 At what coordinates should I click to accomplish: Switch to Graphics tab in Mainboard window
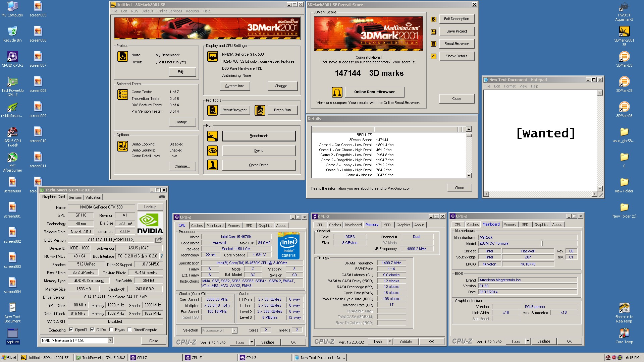tap(541, 225)
